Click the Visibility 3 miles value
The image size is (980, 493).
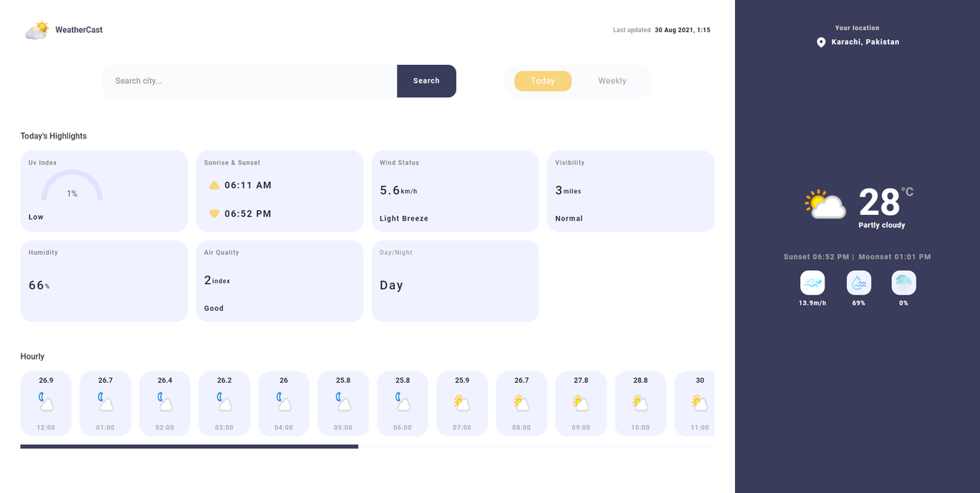click(x=568, y=191)
